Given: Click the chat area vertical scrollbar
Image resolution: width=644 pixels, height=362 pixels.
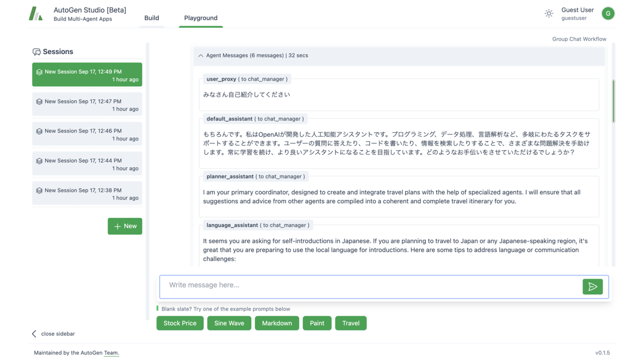Looking at the screenshot, I should coord(613,101).
